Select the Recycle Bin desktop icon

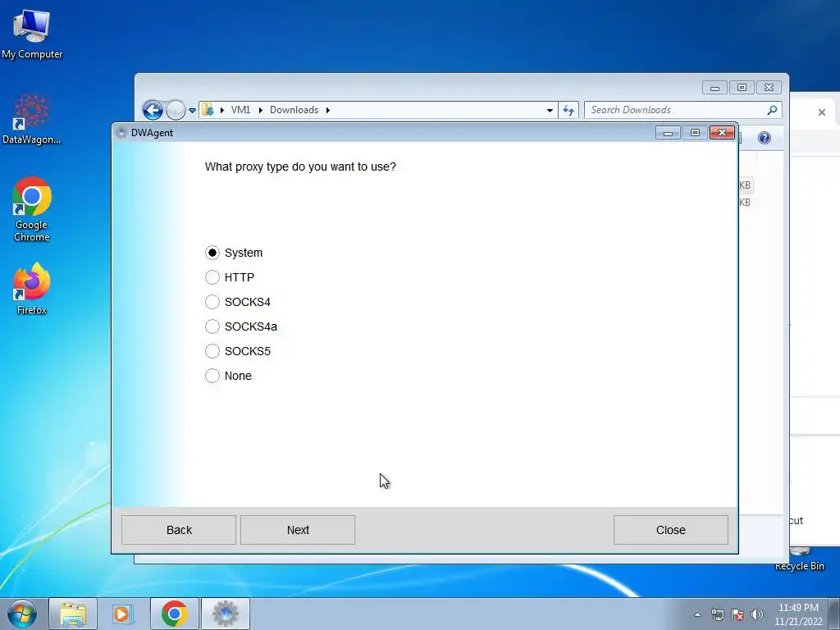[800, 559]
